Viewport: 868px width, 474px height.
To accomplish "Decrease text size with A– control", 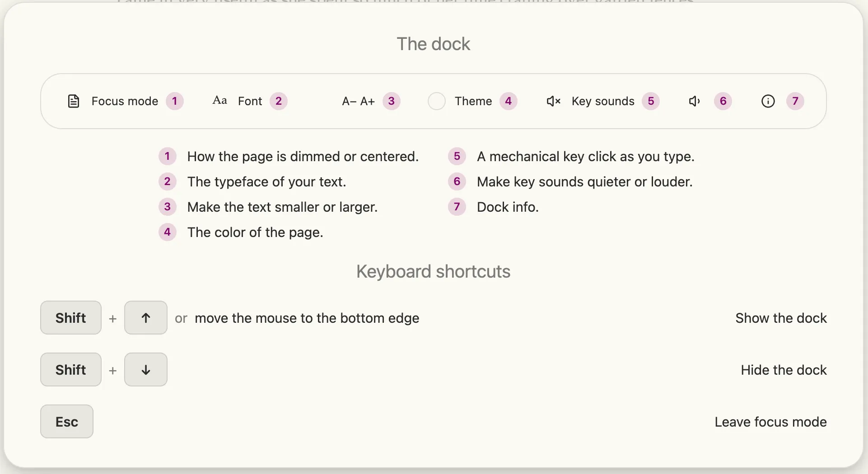I will coord(349,101).
